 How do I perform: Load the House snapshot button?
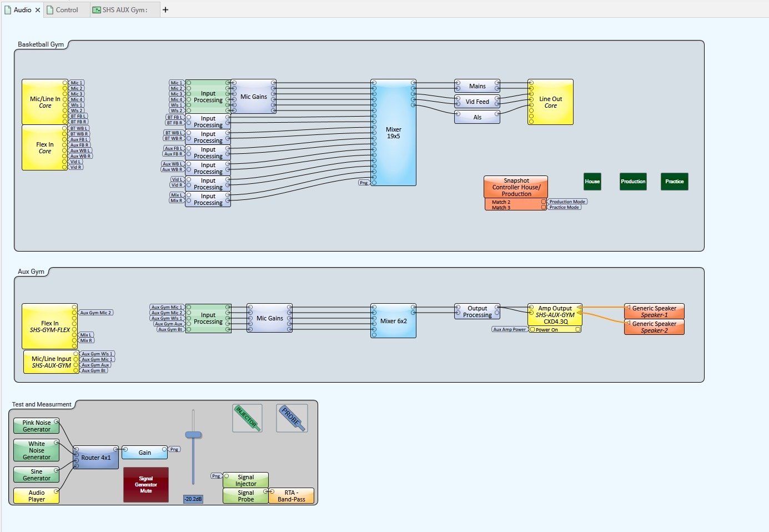(x=592, y=182)
